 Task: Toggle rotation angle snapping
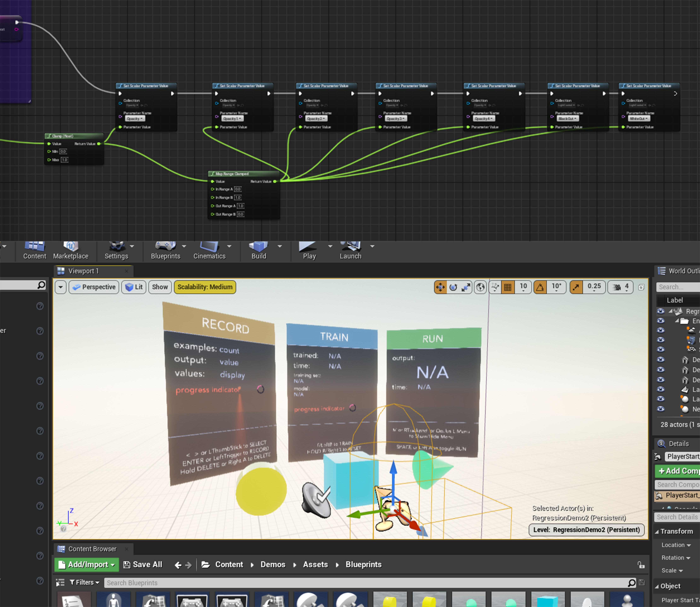tap(540, 287)
